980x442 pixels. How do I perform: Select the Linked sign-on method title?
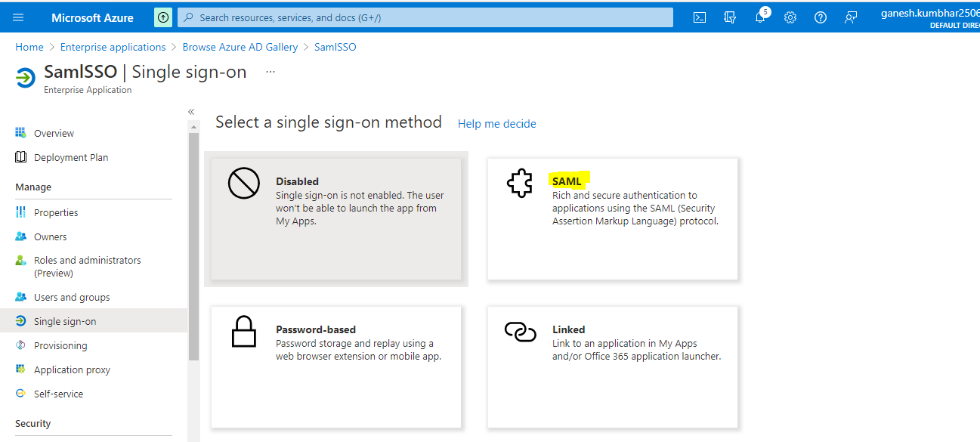[569, 329]
